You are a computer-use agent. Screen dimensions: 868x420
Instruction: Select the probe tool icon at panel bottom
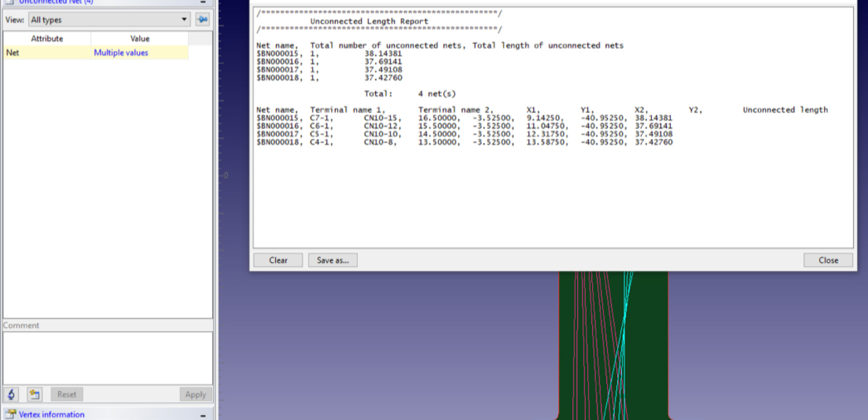point(11,394)
